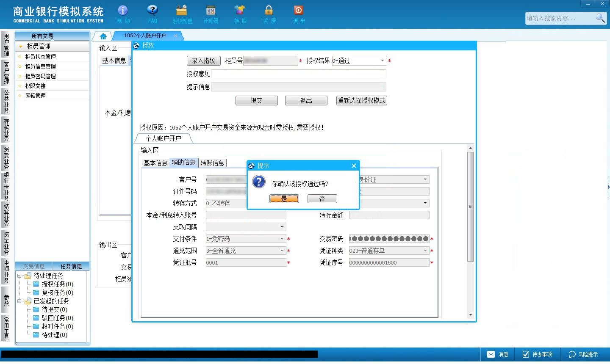The image size is (610, 364).
Task: Click the 授权意见 input field
Action: pyautogui.click(x=299, y=74)
